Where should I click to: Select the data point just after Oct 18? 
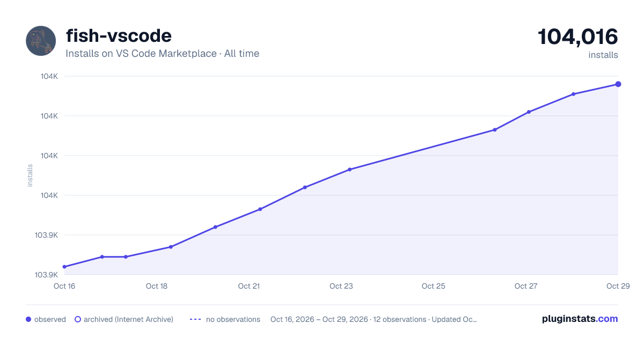click(x=171, y=247)
